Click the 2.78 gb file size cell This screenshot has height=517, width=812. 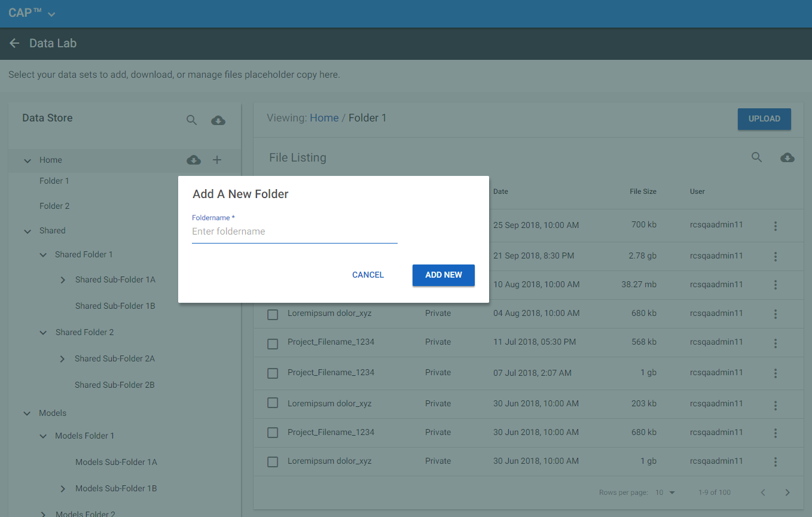pyautogui.click(x=642, y=256)
